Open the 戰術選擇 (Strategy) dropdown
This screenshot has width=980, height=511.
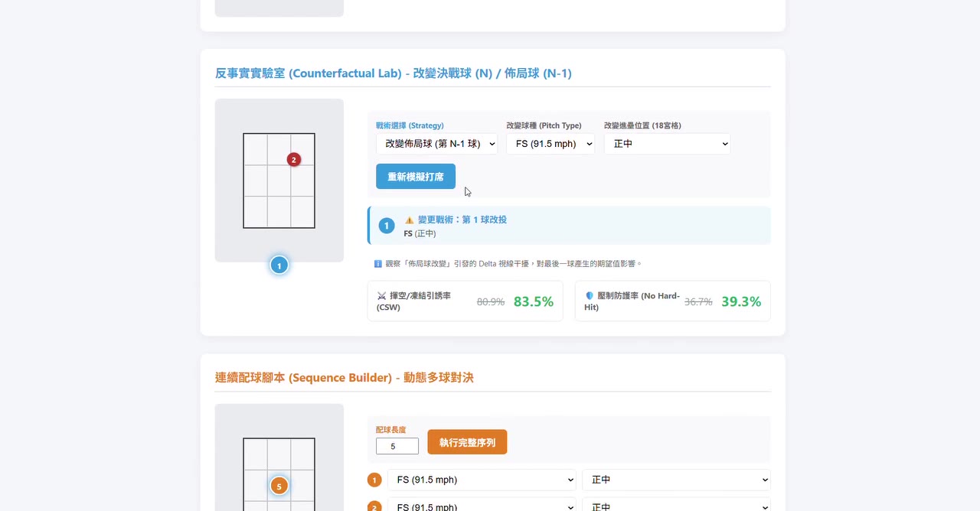436,144
